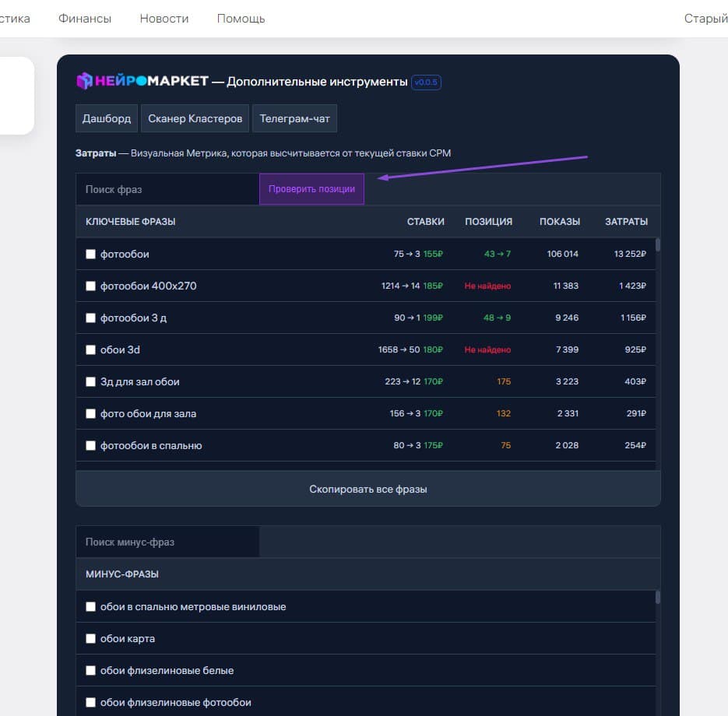Viewport: 728px width, 716px height.
Task: Focus the Поиск фраз search field
Action: [x=167, y=189]
